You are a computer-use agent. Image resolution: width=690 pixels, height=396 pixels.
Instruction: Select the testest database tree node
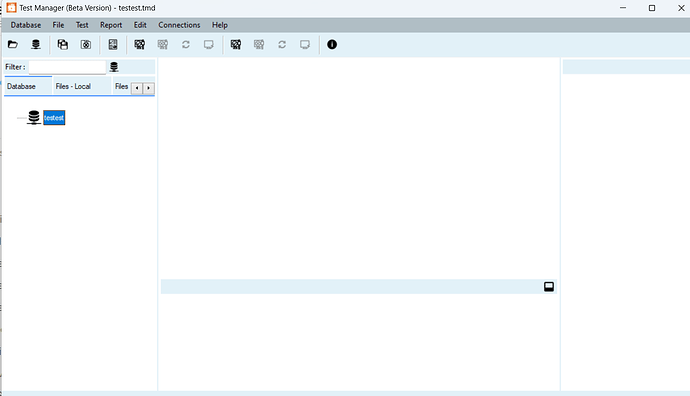tap(54, 117)
